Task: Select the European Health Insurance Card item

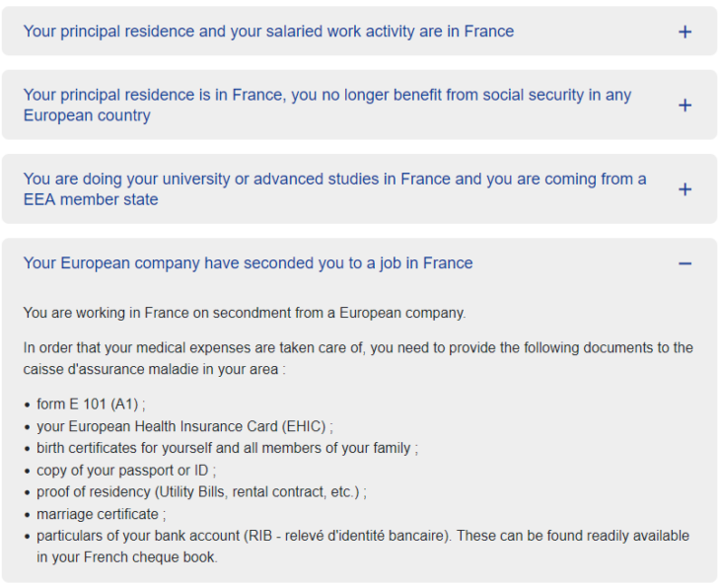Action: 184,426
